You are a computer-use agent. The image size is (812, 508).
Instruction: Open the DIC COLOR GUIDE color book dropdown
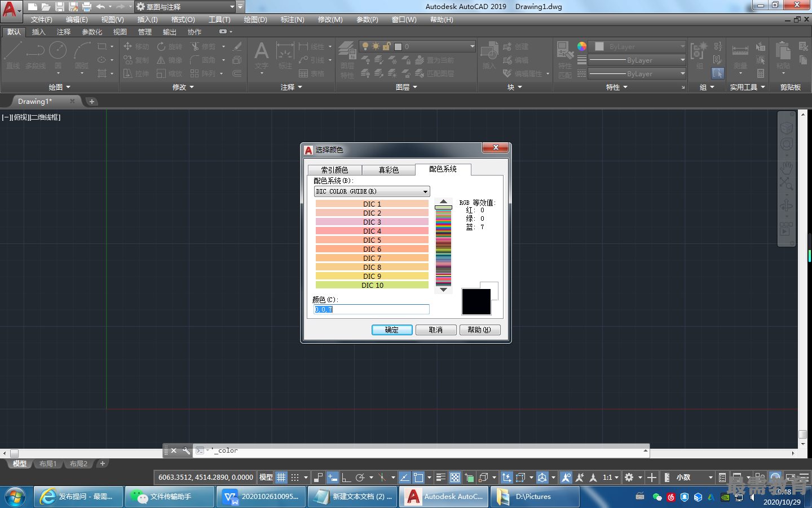coord(372,191)
